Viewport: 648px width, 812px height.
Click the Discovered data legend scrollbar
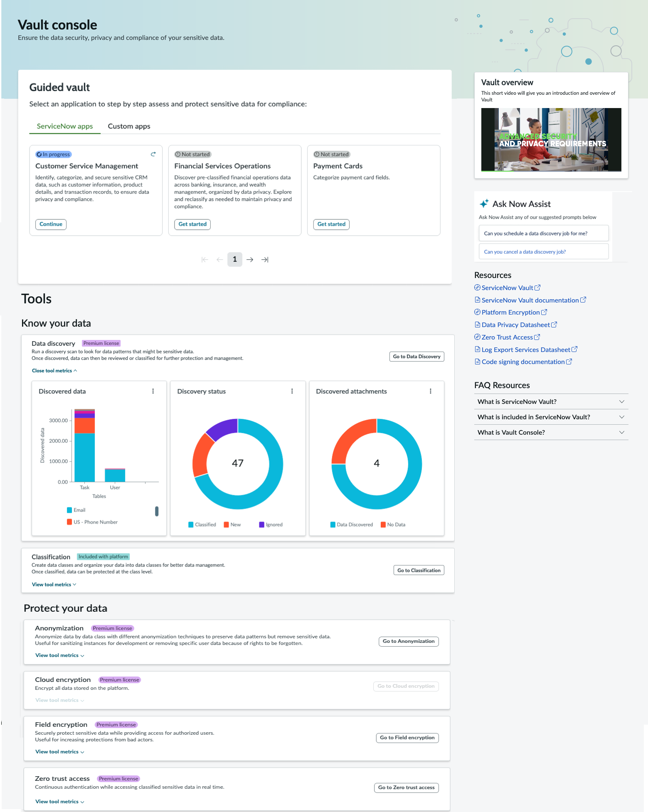coord(157,511)
